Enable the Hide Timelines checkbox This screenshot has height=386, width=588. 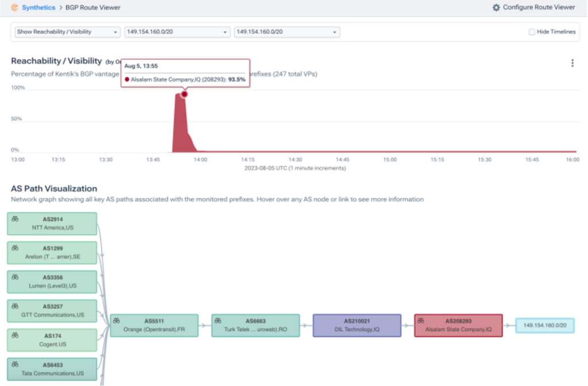click(x=532, y=32)
